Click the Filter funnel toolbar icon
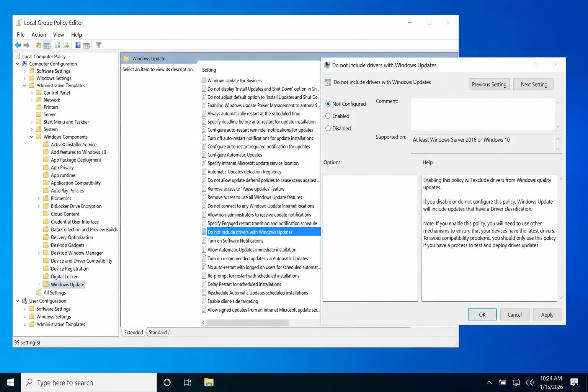The width and height of the screenshot is (588, 392). (98, 45)
